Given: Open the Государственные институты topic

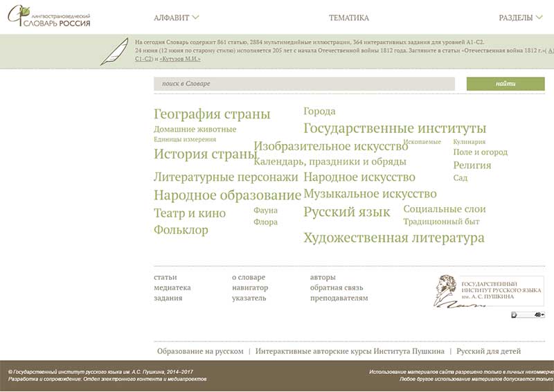Looking at the screenshot, I should click(x=395, y=128).
